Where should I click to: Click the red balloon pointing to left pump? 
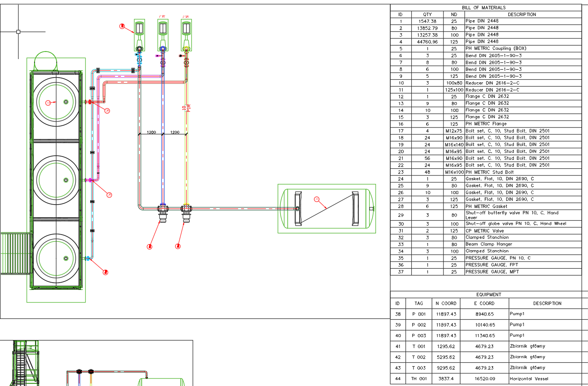tap(122, 26)
